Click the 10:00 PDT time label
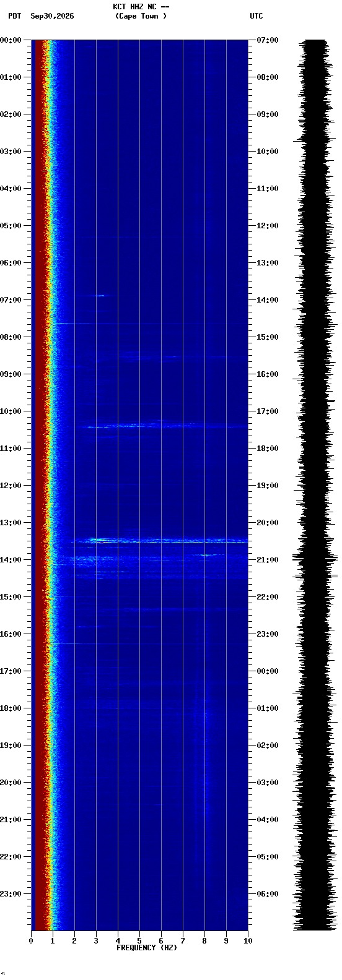The width and height of the screenshot is (342, 980). click(x=11, y=411)
